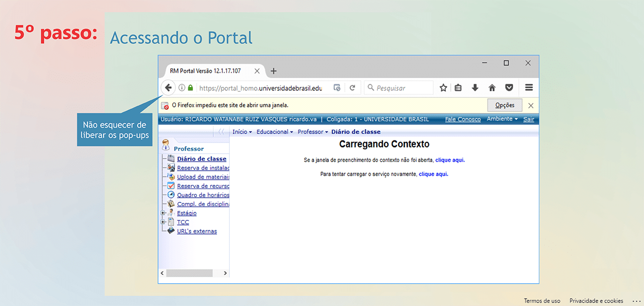Click the blocked popup icon in notification bar

point(165,105)
